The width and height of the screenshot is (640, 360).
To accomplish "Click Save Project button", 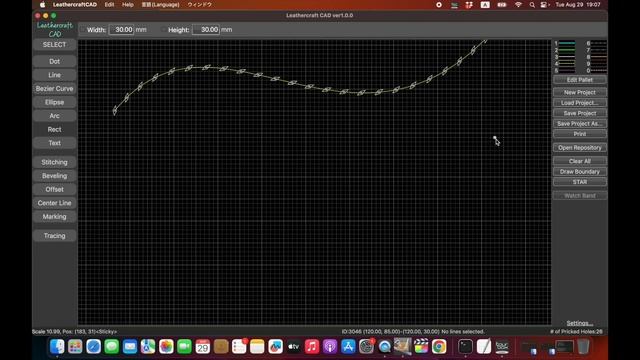I will pos(580,113).
